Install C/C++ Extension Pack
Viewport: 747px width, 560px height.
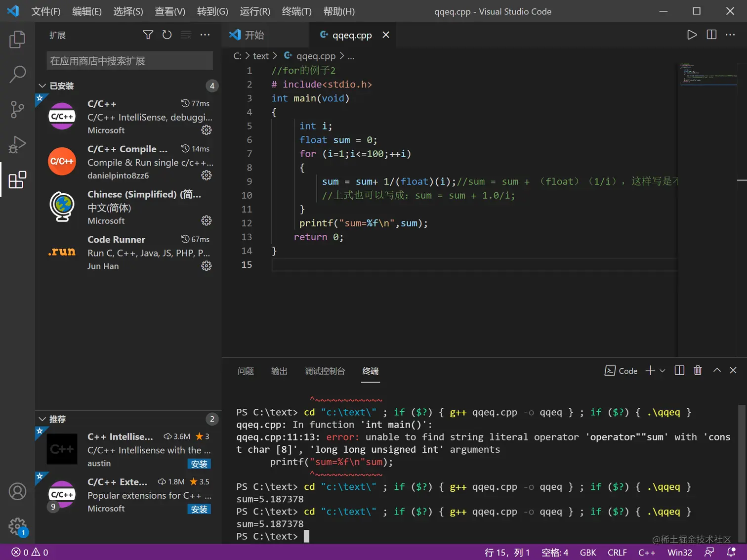click(199, 509)
